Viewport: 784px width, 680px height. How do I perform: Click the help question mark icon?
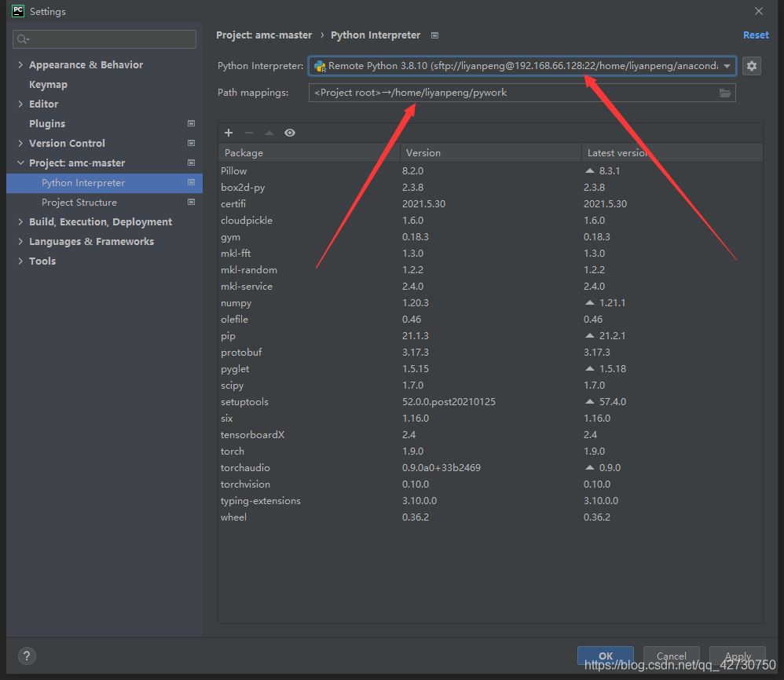tap(26, 656)
